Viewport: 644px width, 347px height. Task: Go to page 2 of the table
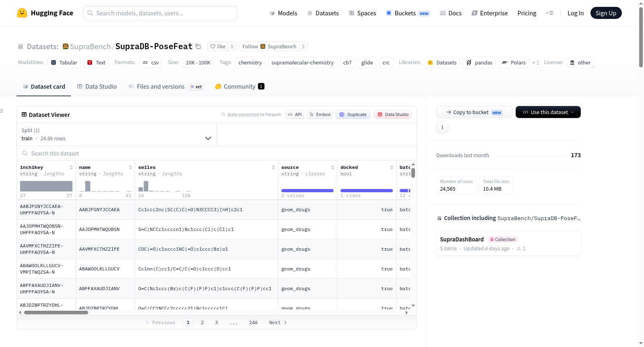pyautogui.click(x=202, y=322)
